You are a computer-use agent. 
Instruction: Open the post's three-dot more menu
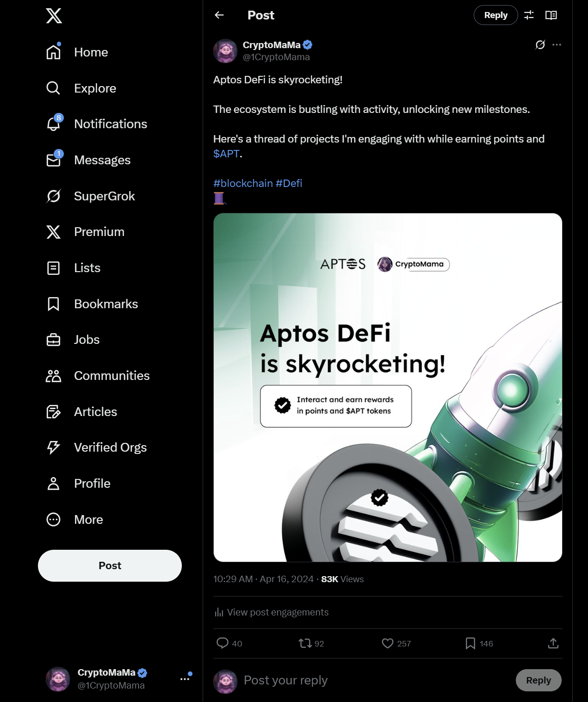coord(557,45)
